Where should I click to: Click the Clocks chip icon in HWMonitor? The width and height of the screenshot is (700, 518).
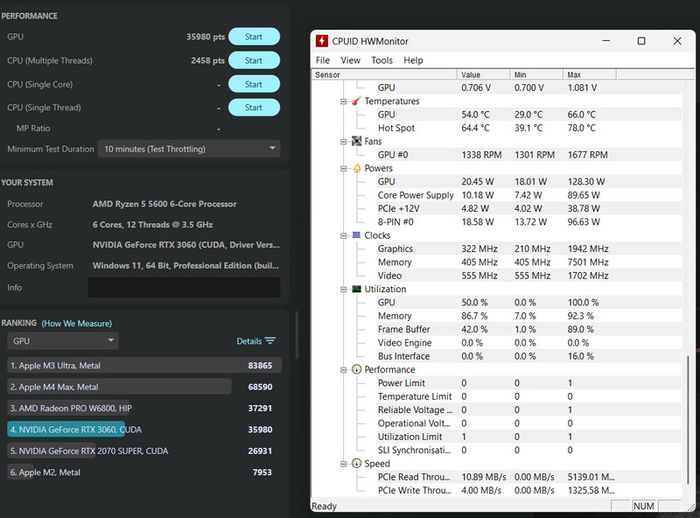coord(356,235)
